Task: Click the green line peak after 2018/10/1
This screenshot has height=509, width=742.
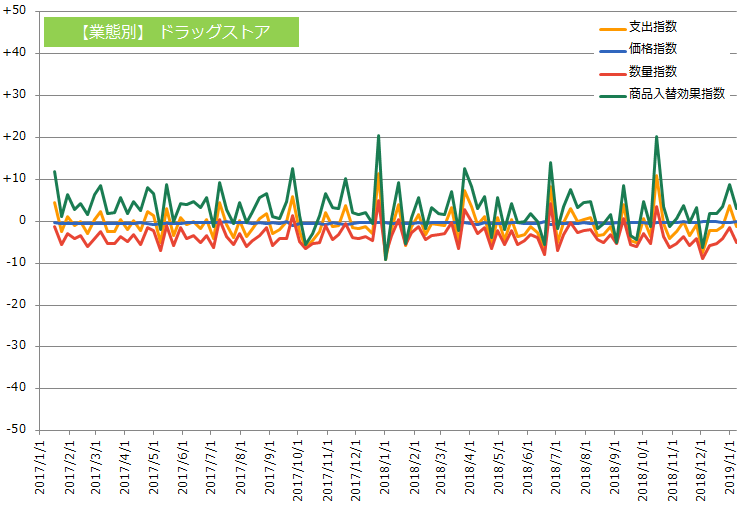Action: [x=656, y=137]
